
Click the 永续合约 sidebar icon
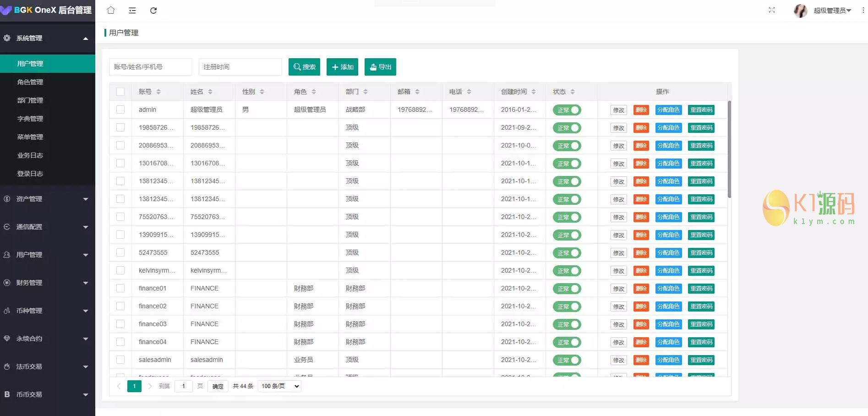[6, 338]
